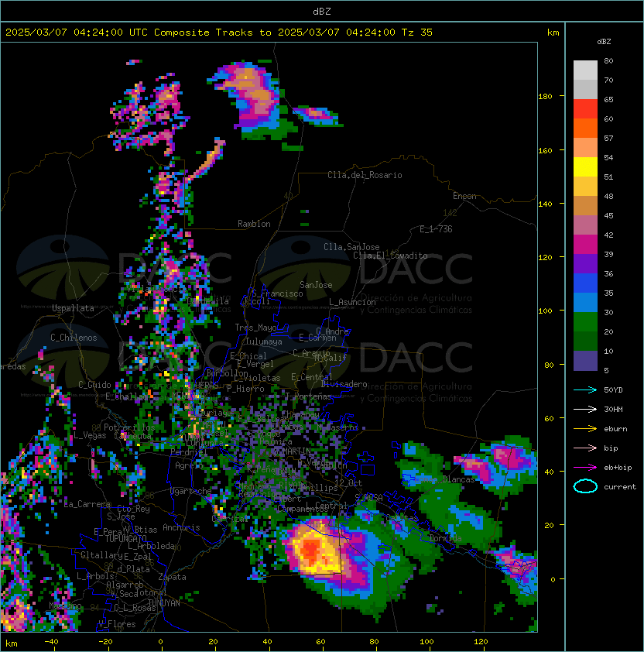The image size is (644, 652).
Task: Click the white 30HM arrow in legend
Action: (x=585, y=410)
